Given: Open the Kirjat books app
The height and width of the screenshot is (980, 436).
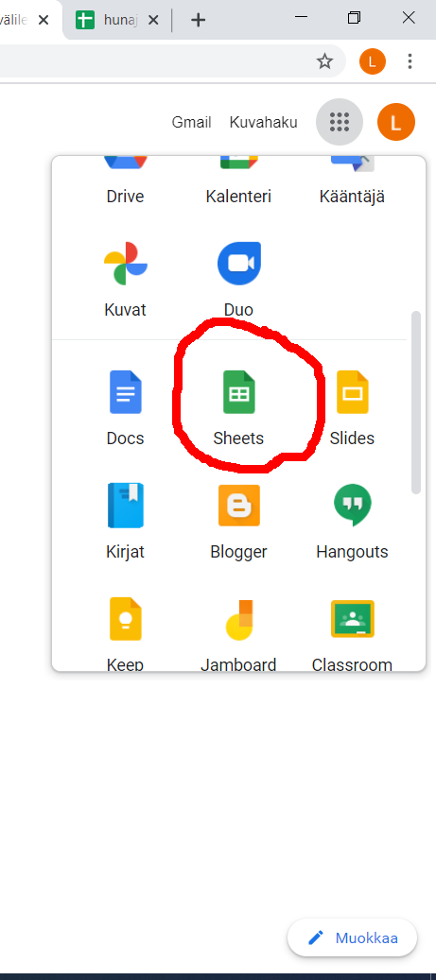Looking at the screenshot, I should click(x=125, y=522).
